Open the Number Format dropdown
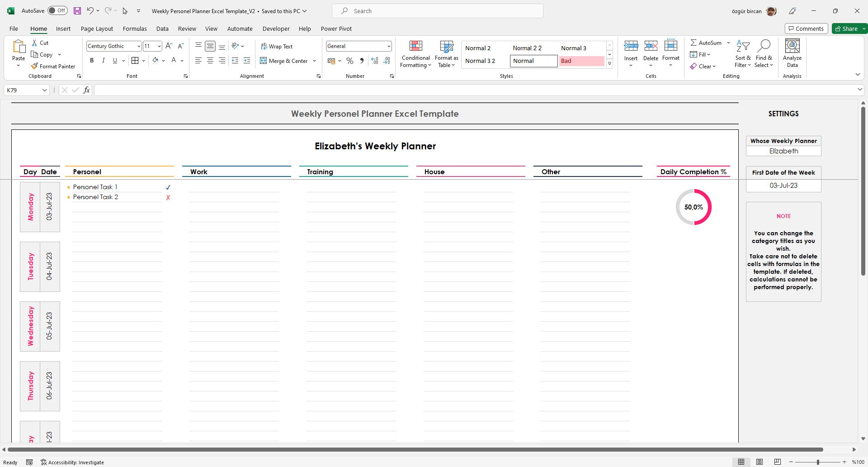This screenshot has width=868, height=467. coord(389,46)
